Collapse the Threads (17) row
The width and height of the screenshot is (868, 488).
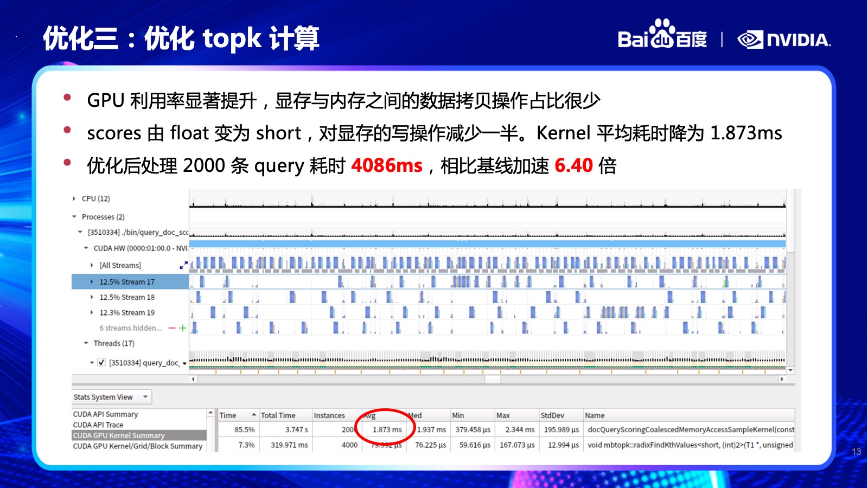86,343
